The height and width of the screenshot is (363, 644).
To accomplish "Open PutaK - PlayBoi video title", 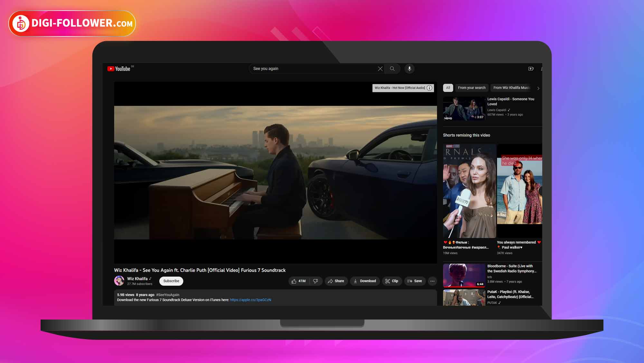I will 510,294.
